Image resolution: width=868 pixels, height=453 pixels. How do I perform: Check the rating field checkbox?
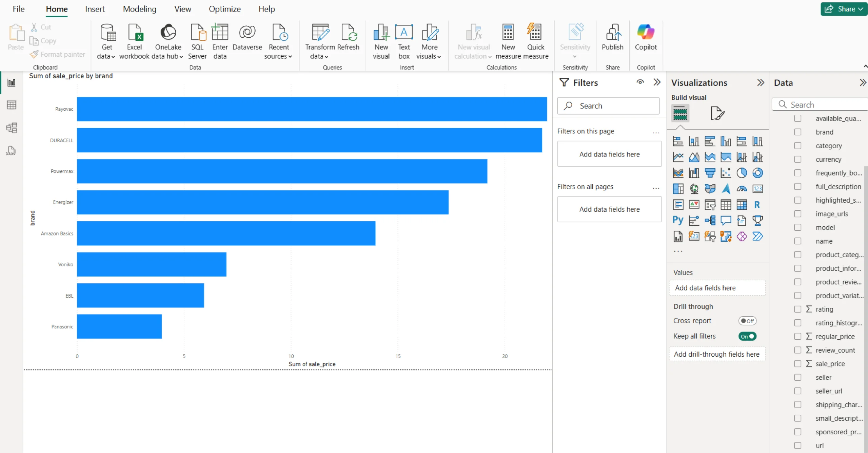coord(797,309)
